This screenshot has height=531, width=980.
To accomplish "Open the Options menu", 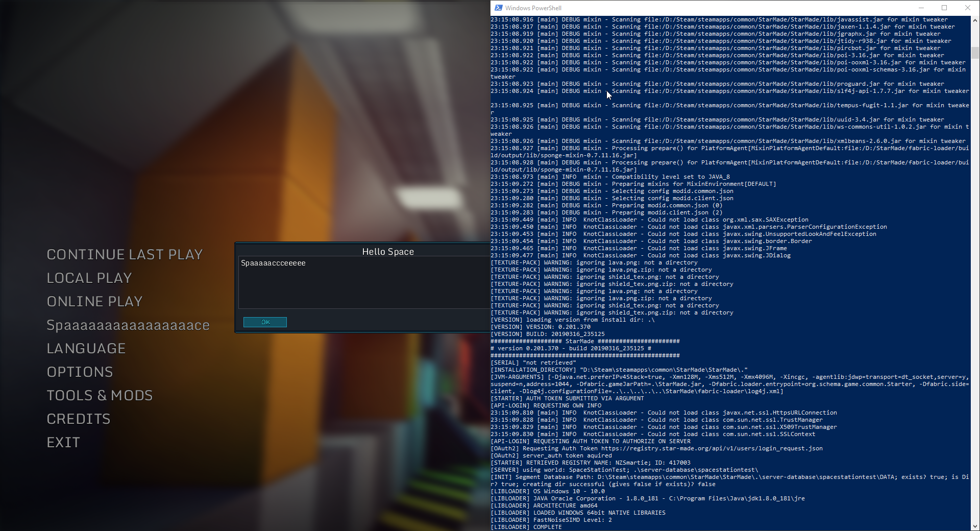I will [x=80, y=372].
